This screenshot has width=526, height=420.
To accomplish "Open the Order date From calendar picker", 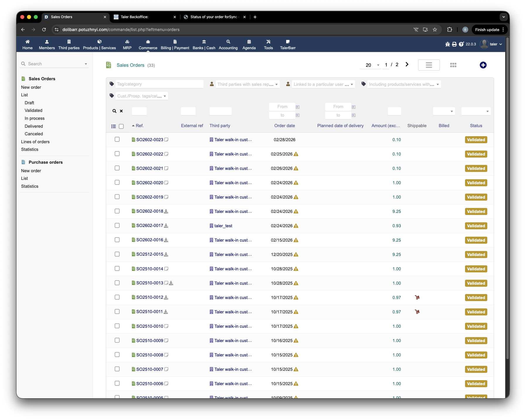I will click(x=298, y=107).
